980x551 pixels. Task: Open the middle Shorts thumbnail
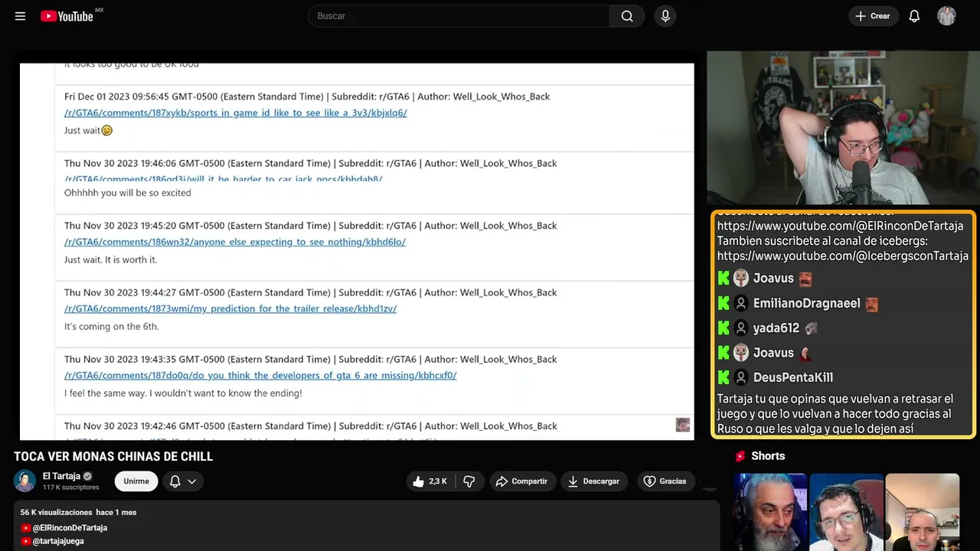click(x=846, y=512)
